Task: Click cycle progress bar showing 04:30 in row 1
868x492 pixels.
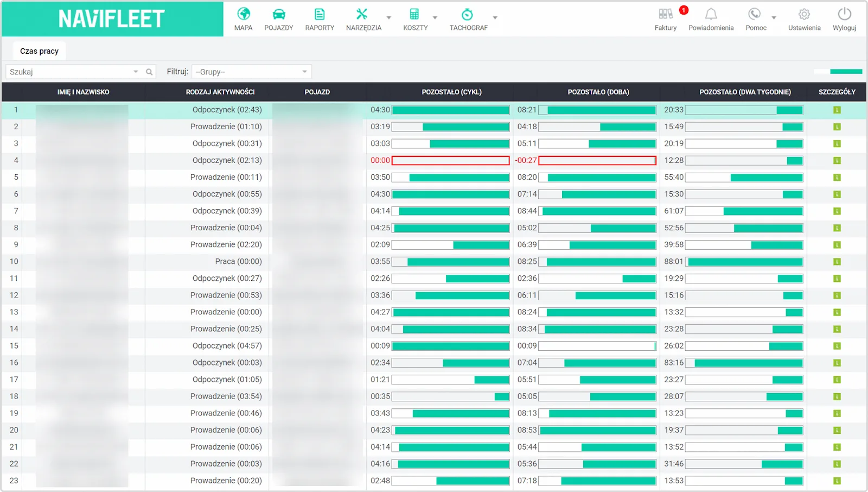Action: (x=451, y=110)
